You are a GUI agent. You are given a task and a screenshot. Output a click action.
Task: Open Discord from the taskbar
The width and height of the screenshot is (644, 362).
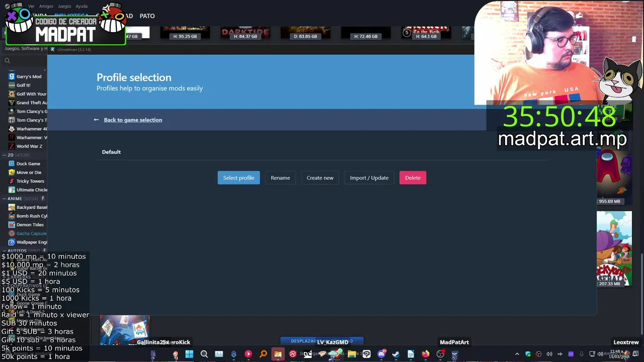click(x=381, y=354)
